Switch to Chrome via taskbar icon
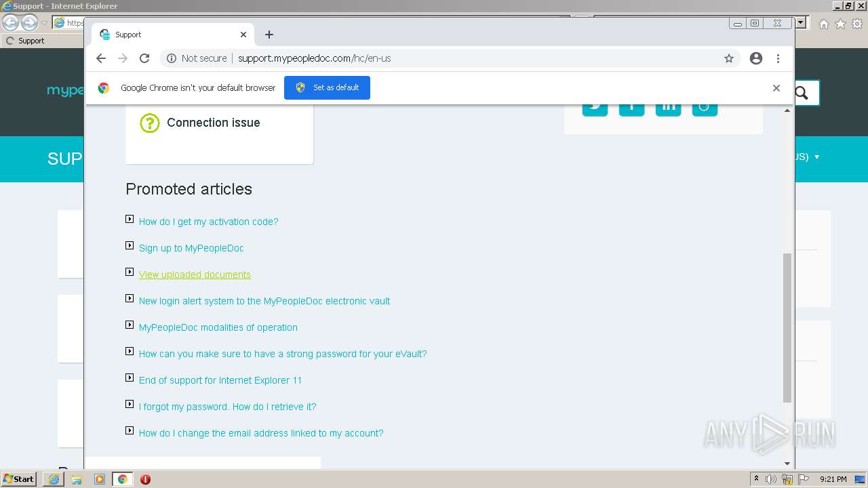The image size is (868, 488). click(123, 479)
